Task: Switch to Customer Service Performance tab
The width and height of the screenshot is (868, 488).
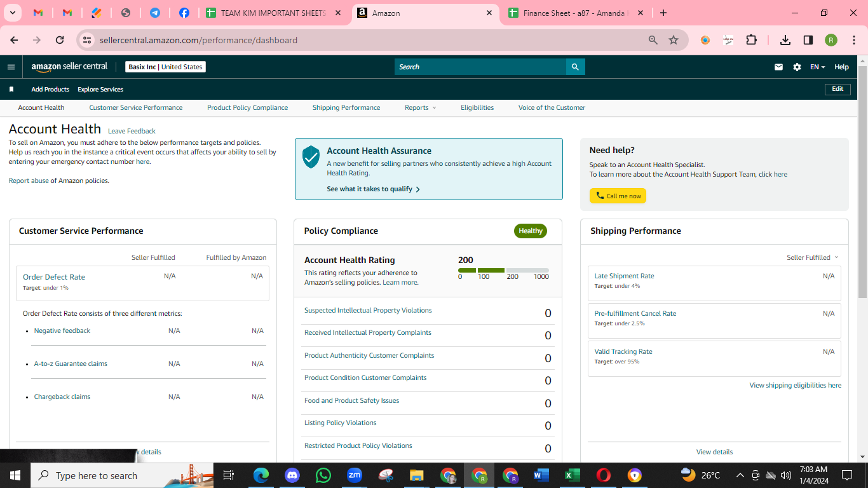Action: 136,107
